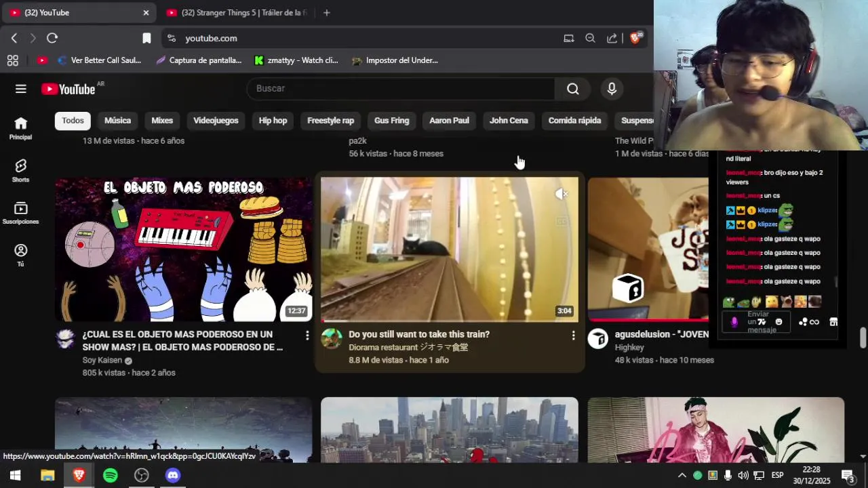Open Principal in the YouTube sidebar
The image size is (868, 488).
pos(20,128)
